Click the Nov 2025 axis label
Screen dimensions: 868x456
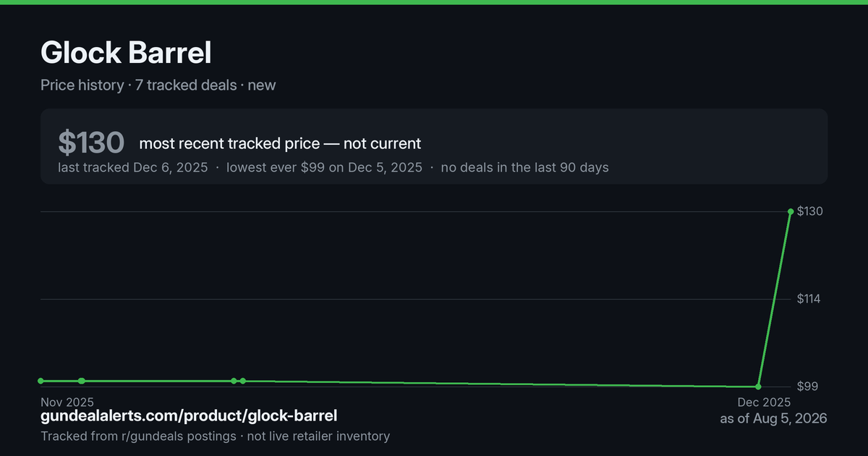tap(67, 402)
